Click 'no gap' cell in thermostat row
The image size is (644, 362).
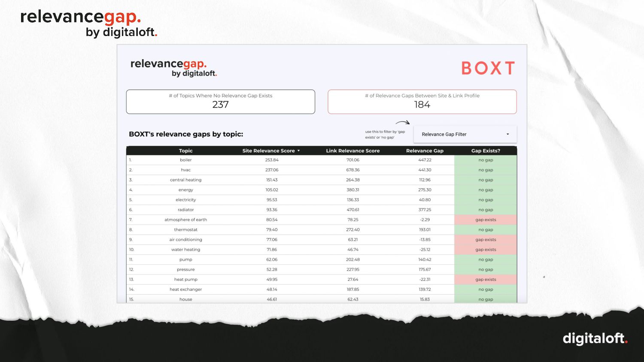[x=486, y=229]
